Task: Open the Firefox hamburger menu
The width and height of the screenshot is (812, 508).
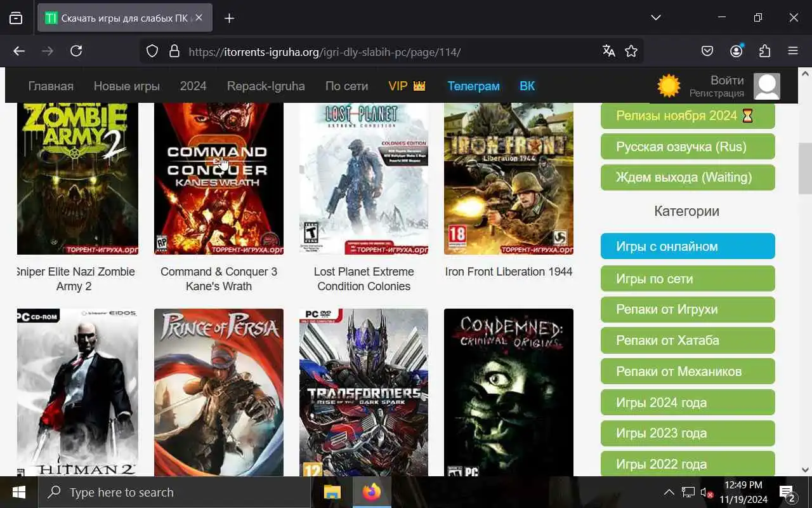Action: tap(793, 51)
